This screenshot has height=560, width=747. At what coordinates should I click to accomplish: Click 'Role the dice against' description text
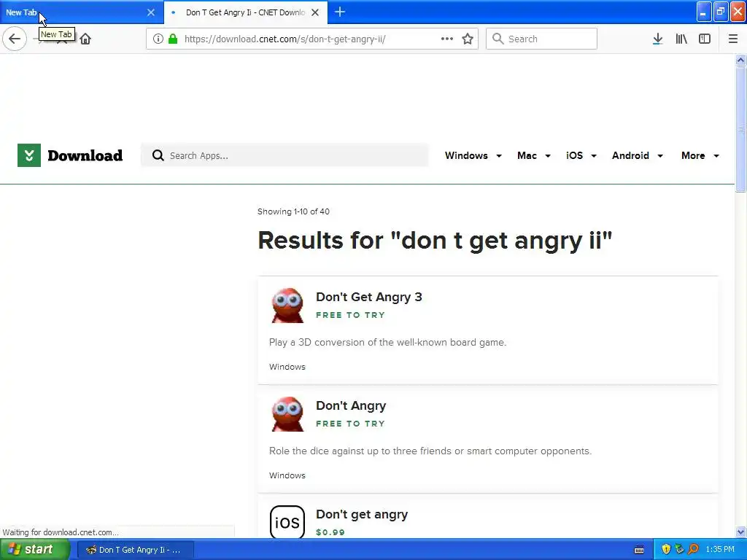(x=430, y=451)
